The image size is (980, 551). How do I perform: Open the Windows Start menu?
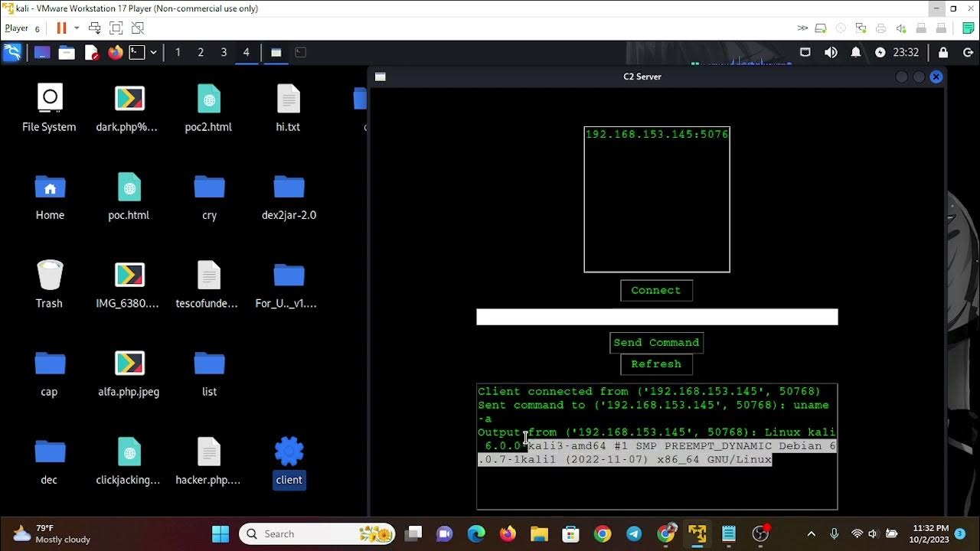pos(220,533)
